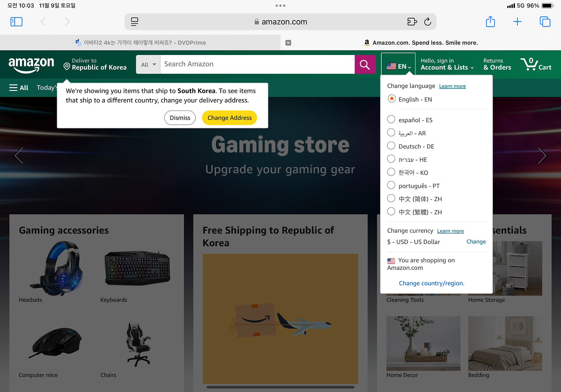Image resolution: width=561 pixels, height=392 pixels.
Task: Select the 한국어 - KO language option
Action: point(391,172)
